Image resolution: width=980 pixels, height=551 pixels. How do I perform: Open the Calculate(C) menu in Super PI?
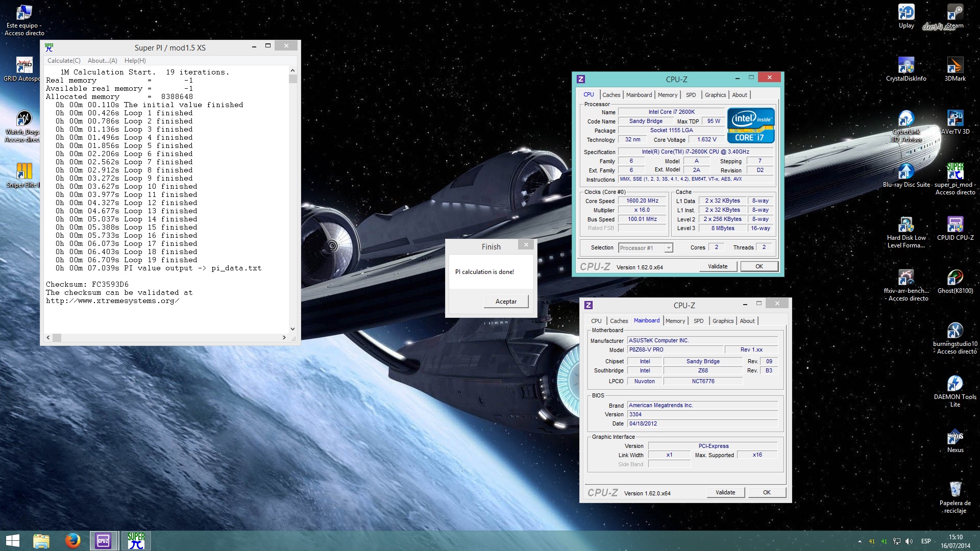pyautogui.click(x=64, y=60)
